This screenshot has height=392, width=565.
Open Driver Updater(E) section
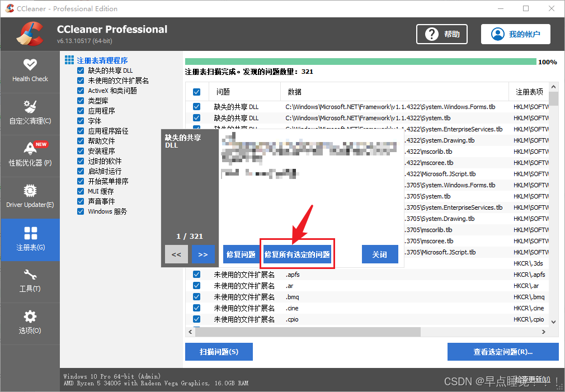[x=30, y=197]
